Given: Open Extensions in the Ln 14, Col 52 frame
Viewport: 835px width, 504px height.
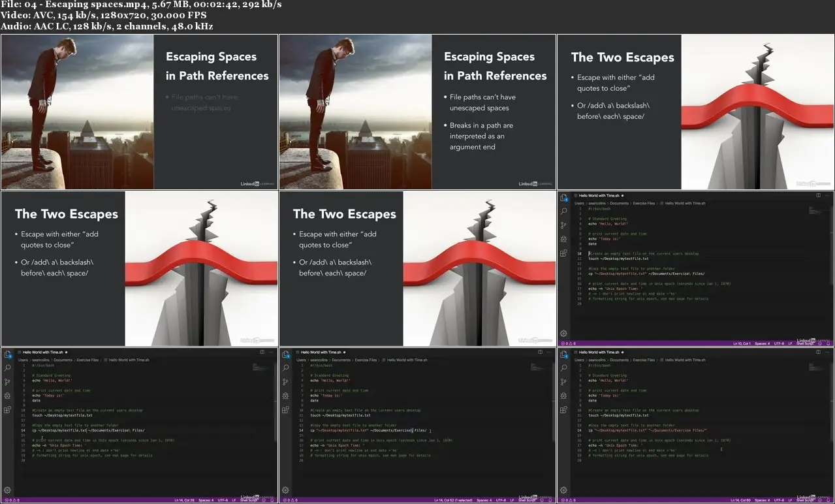Looking at the screenshot, I should tap(285, 410).
